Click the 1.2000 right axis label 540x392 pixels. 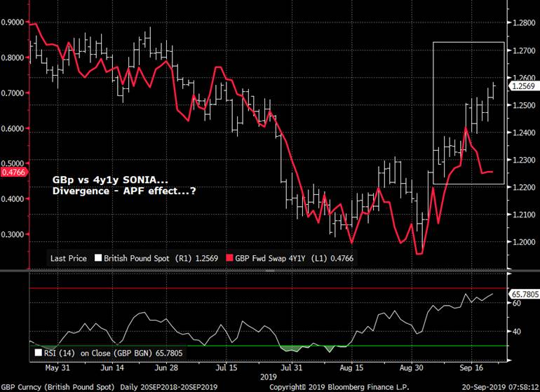pyautogui.click(x=524, y=242)
